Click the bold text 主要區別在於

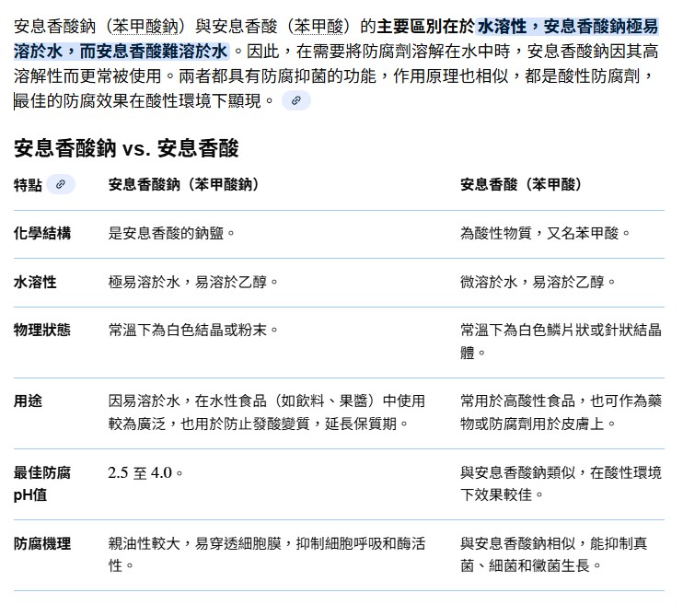coord(425,25)
